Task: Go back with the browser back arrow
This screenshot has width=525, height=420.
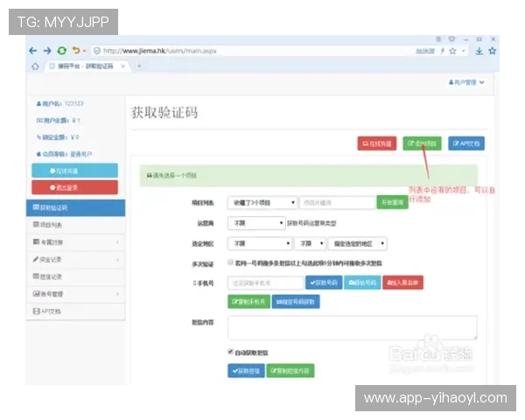Action: [x=33, y=51]
